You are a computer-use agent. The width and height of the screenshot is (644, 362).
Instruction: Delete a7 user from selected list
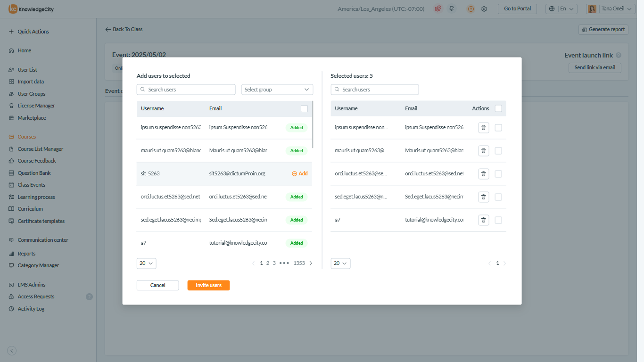click(x=483, y=220)
